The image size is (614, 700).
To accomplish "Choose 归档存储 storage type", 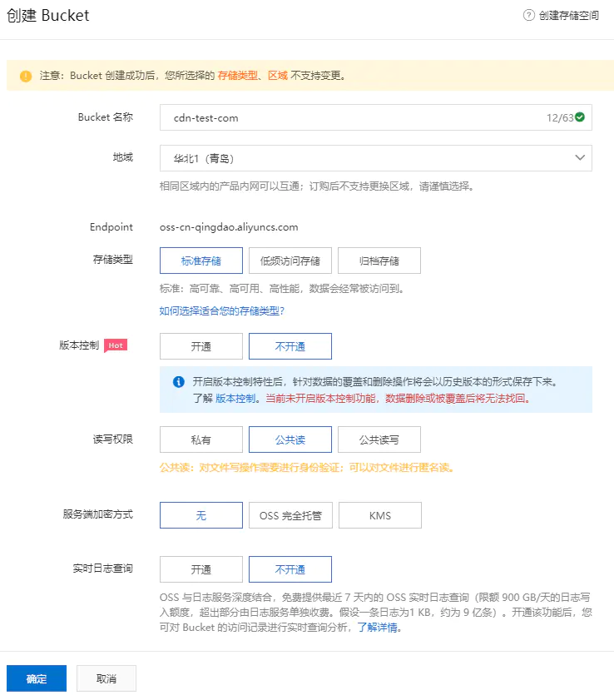I will click(379, 261).
